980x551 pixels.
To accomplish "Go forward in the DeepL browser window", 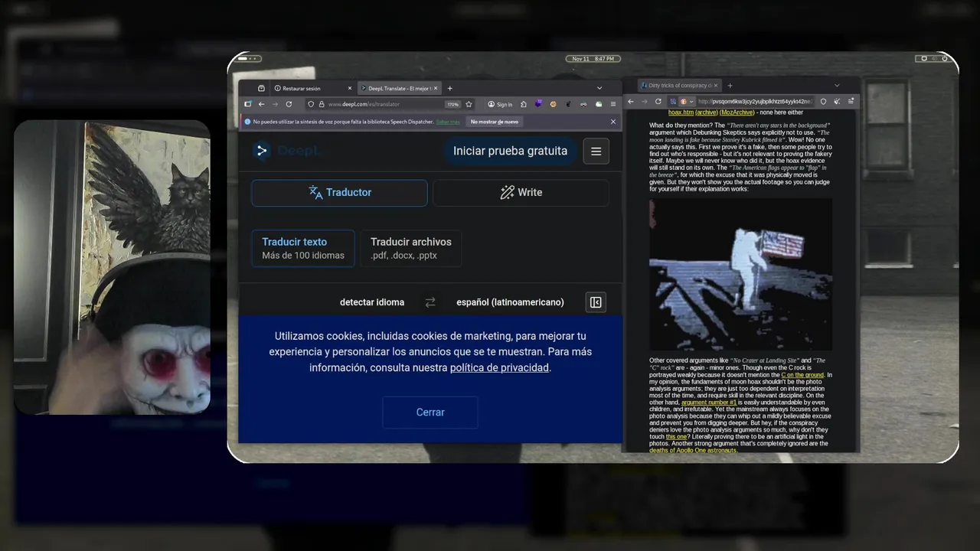I will [x=275, y=104].
